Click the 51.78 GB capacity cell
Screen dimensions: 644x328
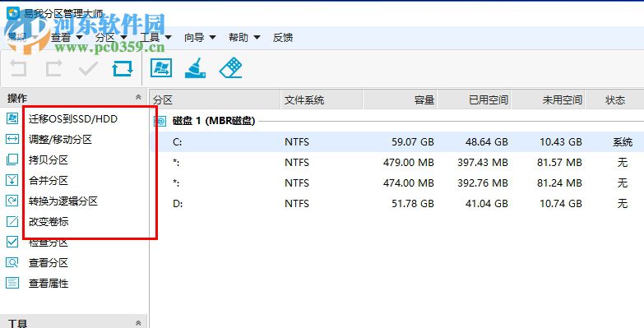tap(412, 204)
